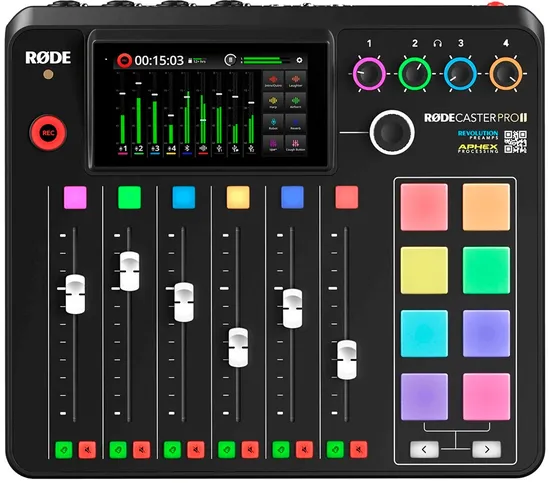550x483 pixels.
Task: Hit the yellow SMART pad
Action: [424, 270]
